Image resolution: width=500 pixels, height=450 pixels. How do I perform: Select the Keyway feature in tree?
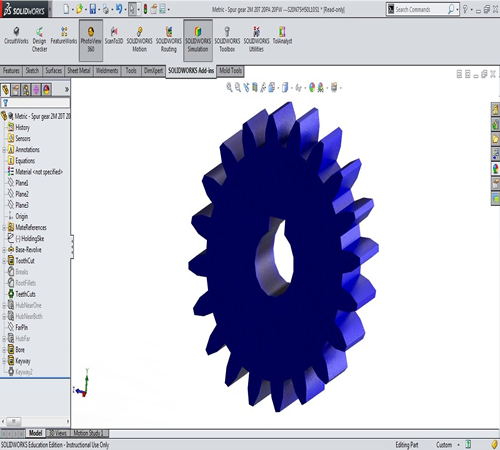pos(23,361)
